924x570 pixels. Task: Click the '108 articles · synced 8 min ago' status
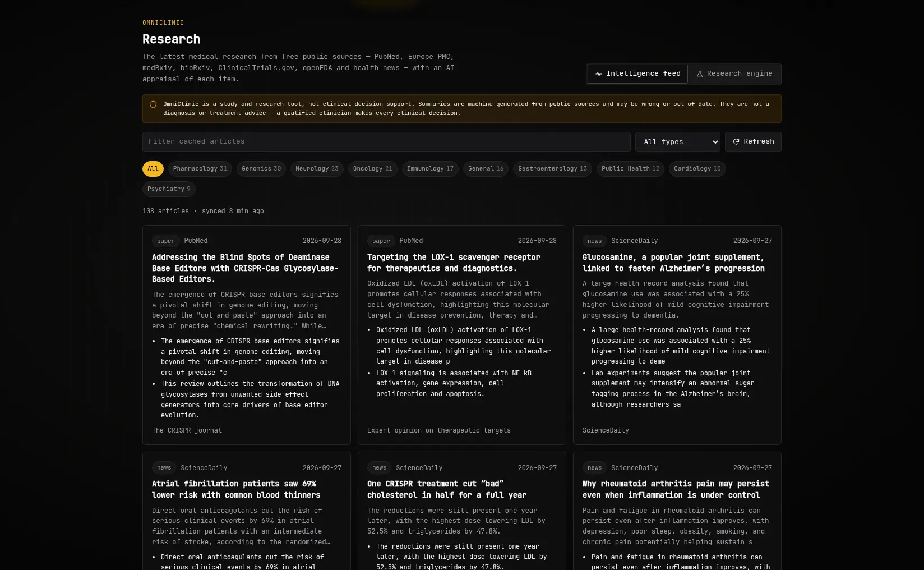pos(203,212)
